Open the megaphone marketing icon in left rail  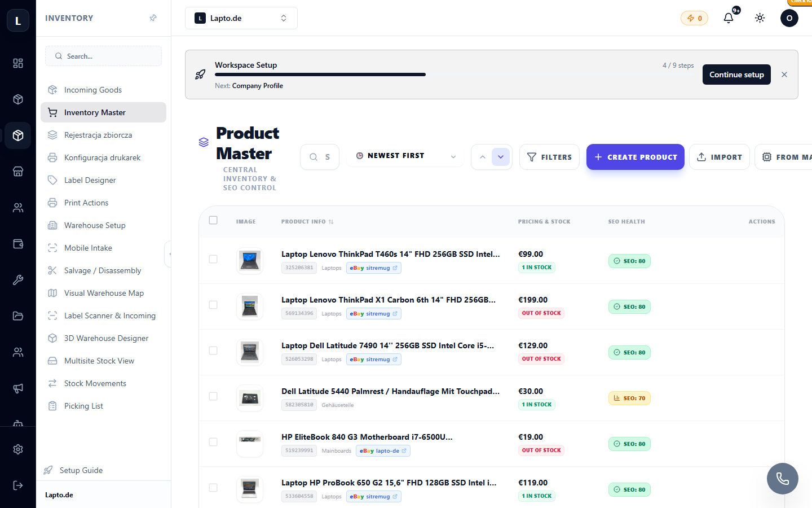pyautogui.click(x=18, y=388)
